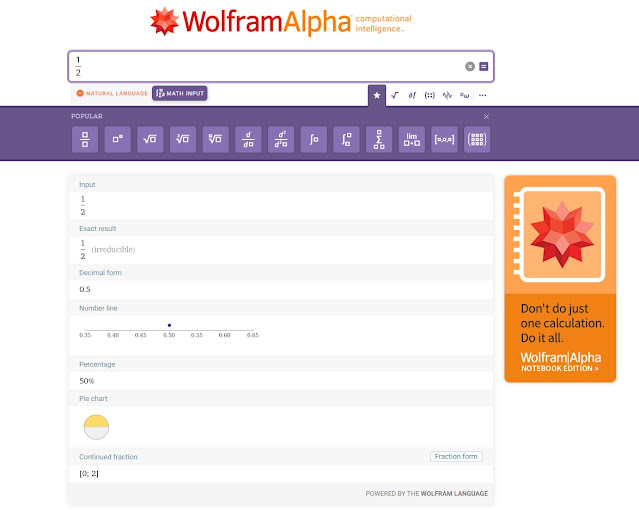Screen dimensions: 639x510
Task: Open the more options ellipsis
Action: click(x=483, y=95)
